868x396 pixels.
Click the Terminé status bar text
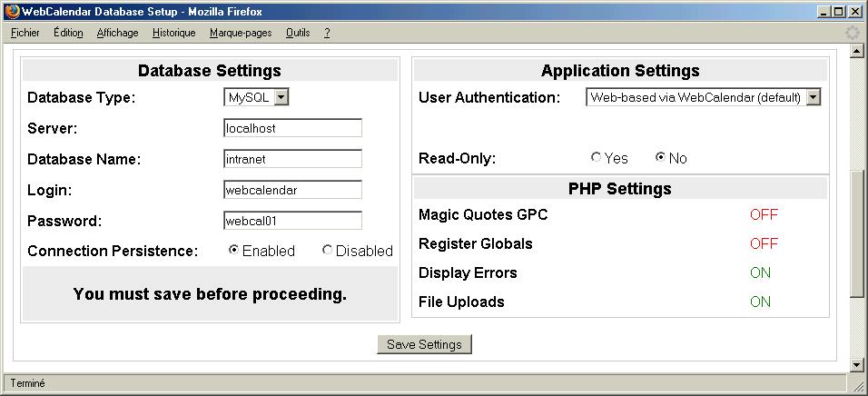(x=27, y=383)
